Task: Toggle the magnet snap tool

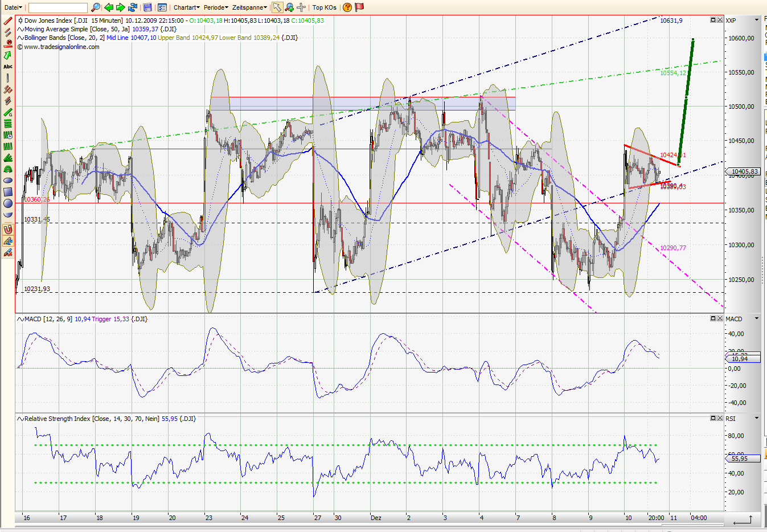Action: [7, 230]
